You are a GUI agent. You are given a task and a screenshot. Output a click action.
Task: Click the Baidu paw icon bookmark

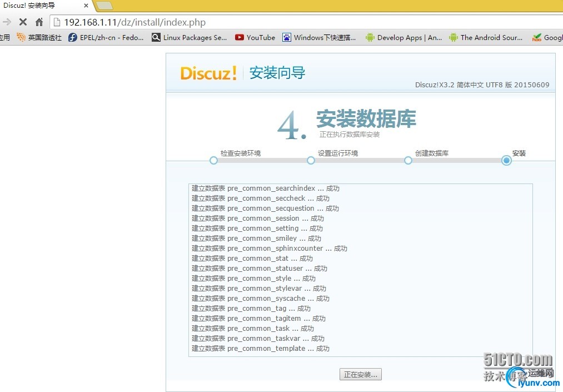click(287, 37)
